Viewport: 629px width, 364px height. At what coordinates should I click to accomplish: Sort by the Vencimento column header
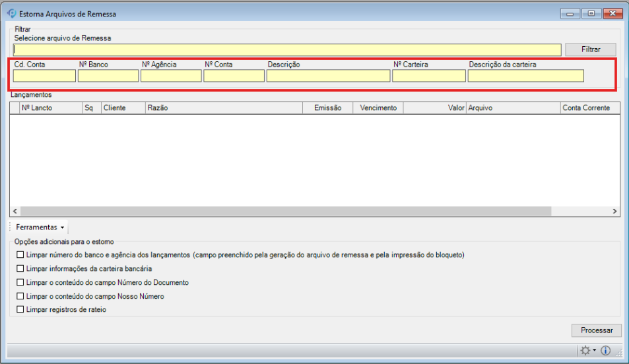378,107
